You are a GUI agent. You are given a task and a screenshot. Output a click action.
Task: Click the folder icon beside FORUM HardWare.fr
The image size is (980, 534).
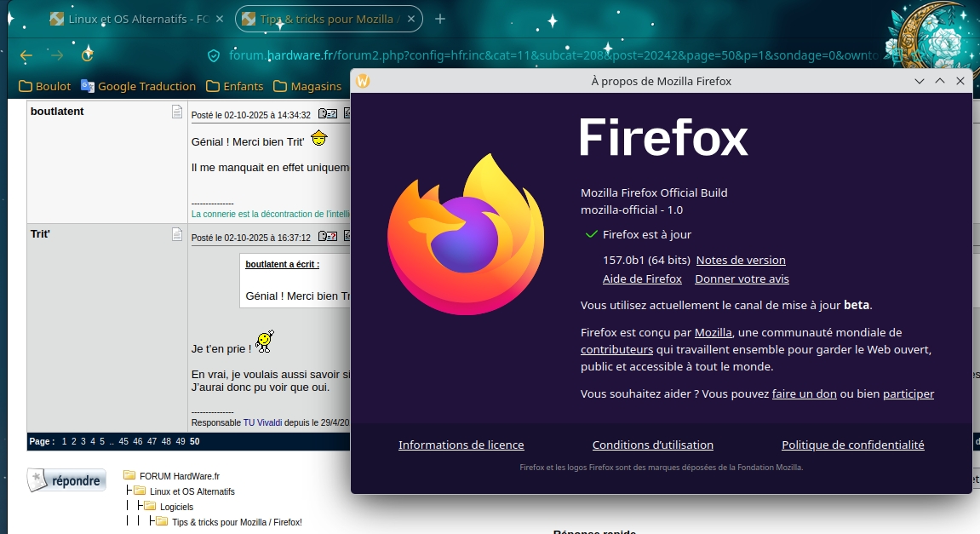point(129,475)
